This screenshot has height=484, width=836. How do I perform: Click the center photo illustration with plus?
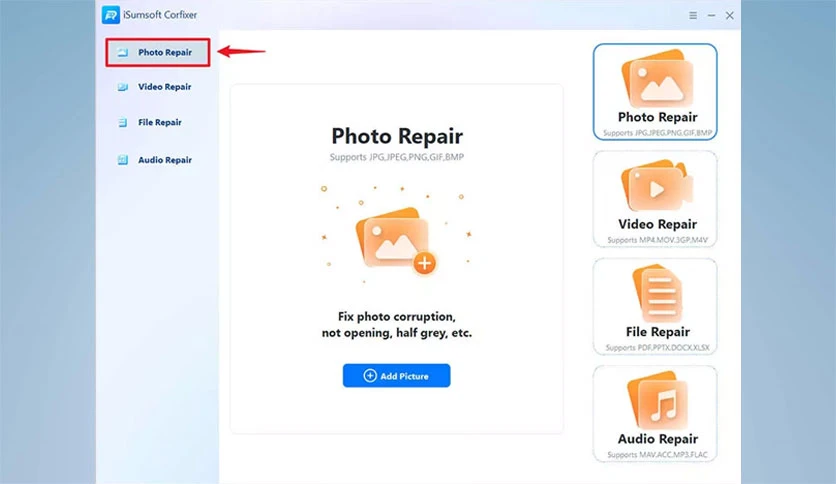pyautogui.click(x=397, y=240)
